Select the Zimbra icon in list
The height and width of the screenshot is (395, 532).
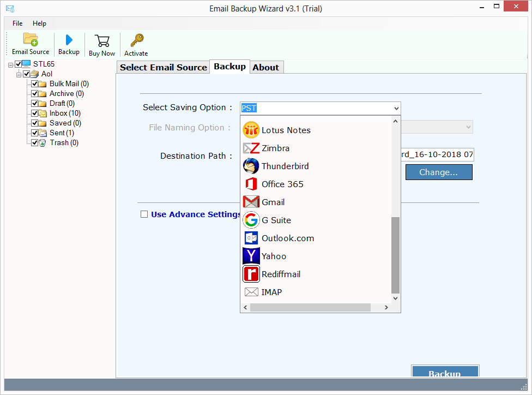pyautogui.click(x=251, y=148)
